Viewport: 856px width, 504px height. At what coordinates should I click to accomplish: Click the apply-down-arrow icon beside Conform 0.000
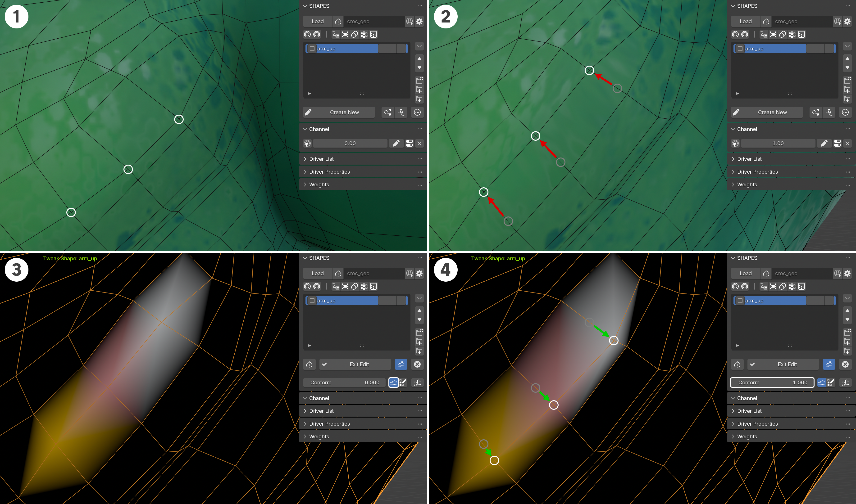[x=417, y=383]
